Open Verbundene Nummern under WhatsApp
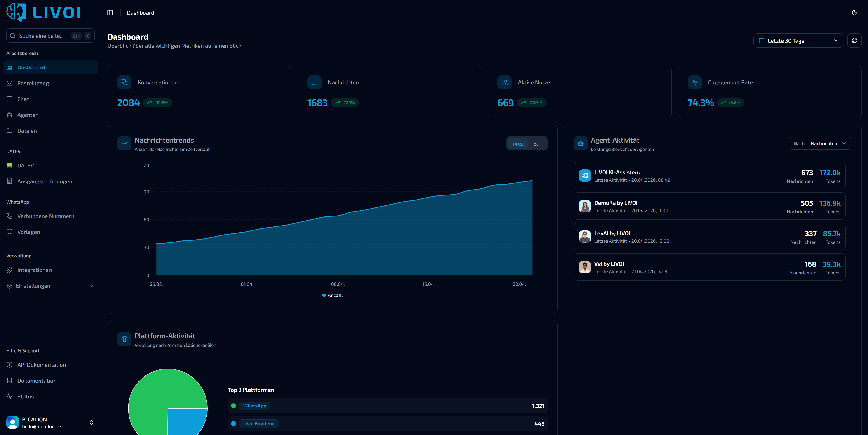The width and height of the screenshot is (868, 435). 46,216
